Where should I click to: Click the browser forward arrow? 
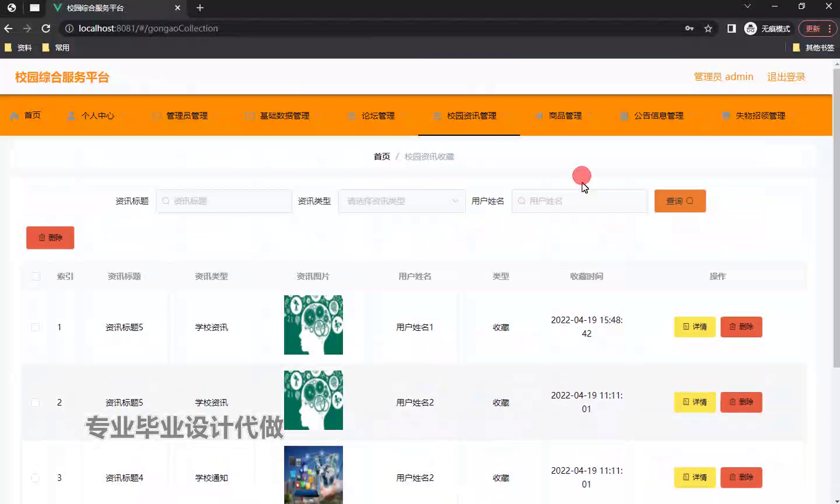coord(27,29)
